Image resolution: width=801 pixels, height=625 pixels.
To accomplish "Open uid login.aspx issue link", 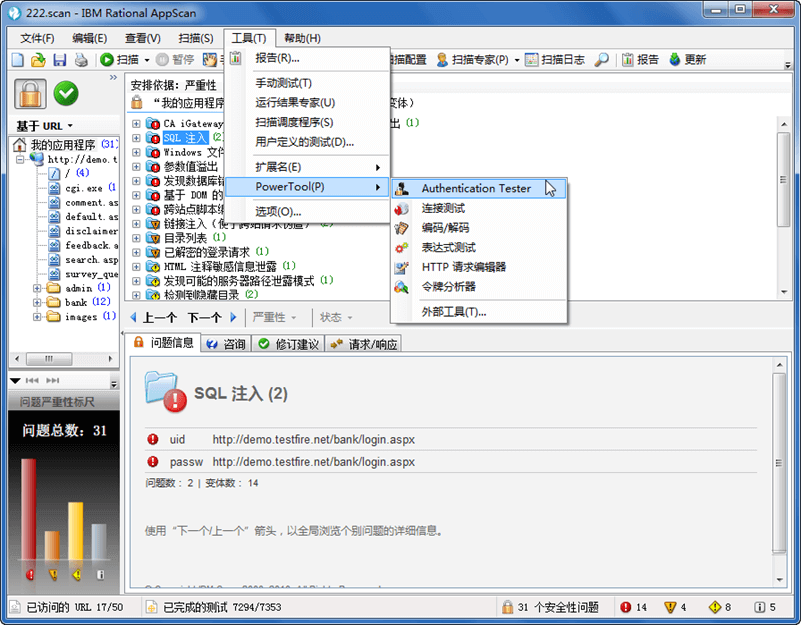I will tap(314, 439).
